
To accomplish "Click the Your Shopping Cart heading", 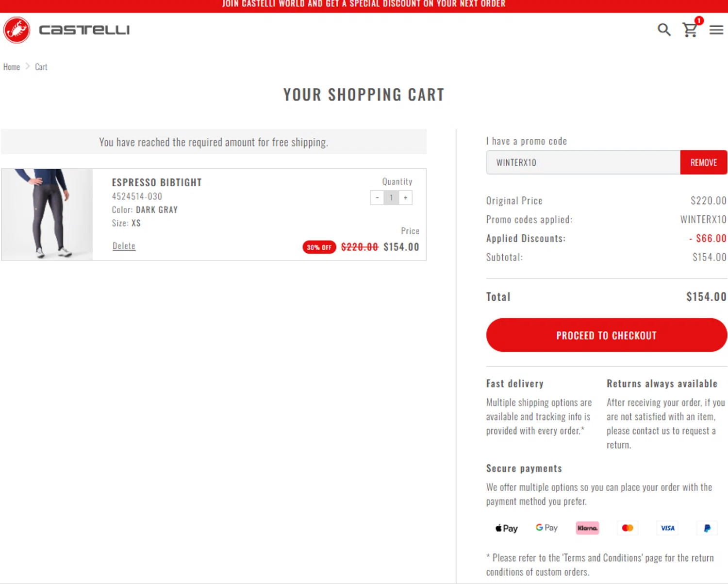I will [x=364, y=95].
